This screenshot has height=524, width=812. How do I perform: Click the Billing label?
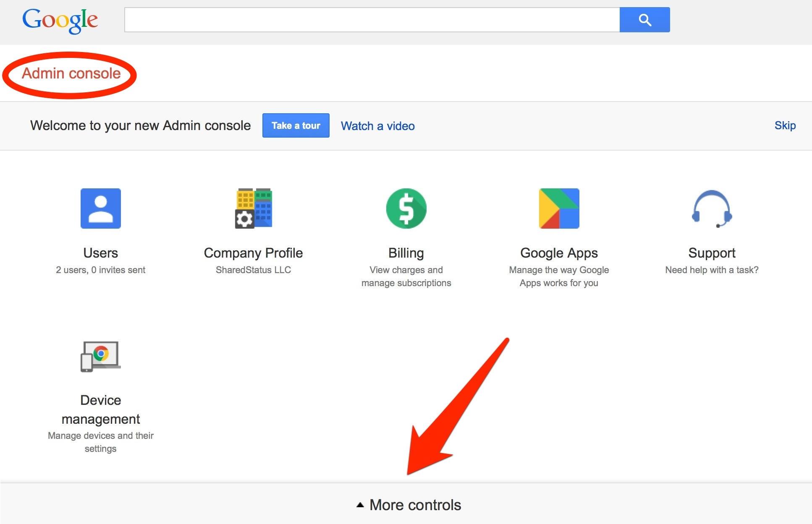[406, 253]
